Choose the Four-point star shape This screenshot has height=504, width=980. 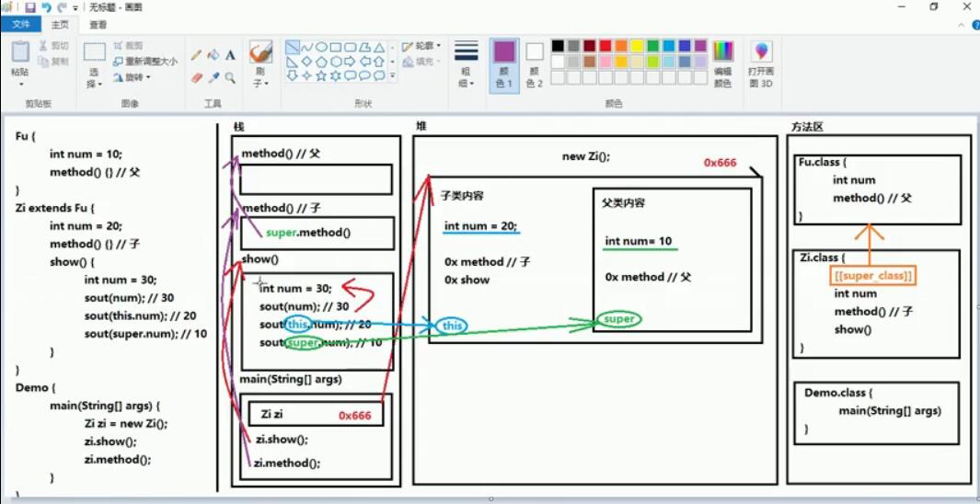306,75
